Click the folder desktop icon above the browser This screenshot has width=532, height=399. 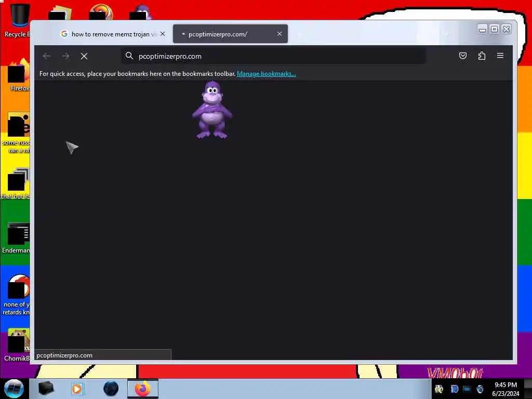60,12
